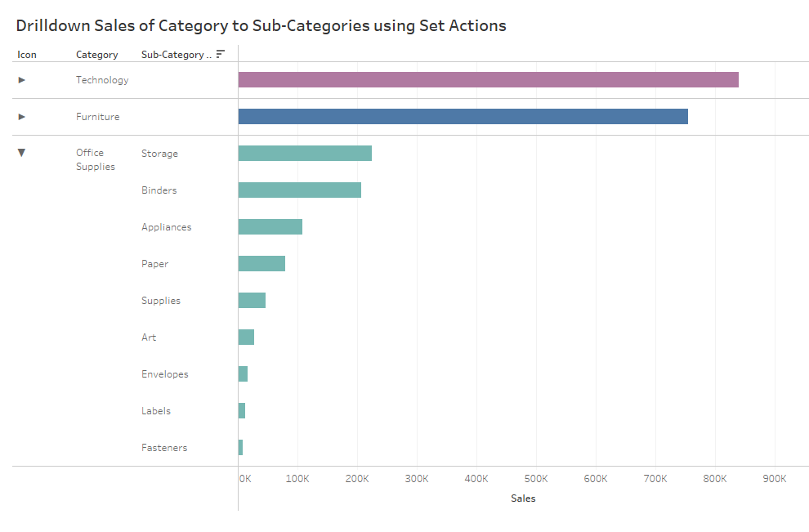This screenshot has width=809, height=532.
Task: Click the Sub-Category sort icon
Action: pyautogui.click(x=220, y=55)
